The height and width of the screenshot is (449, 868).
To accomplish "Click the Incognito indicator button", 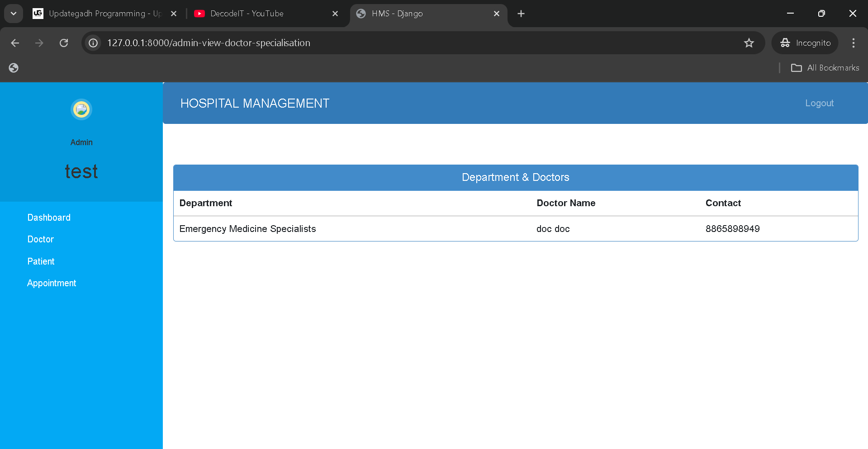I will pos(805,43).
